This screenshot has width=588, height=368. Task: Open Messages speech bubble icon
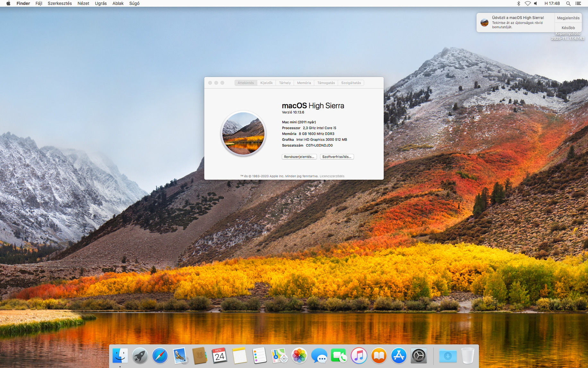(x=319, y=356)
